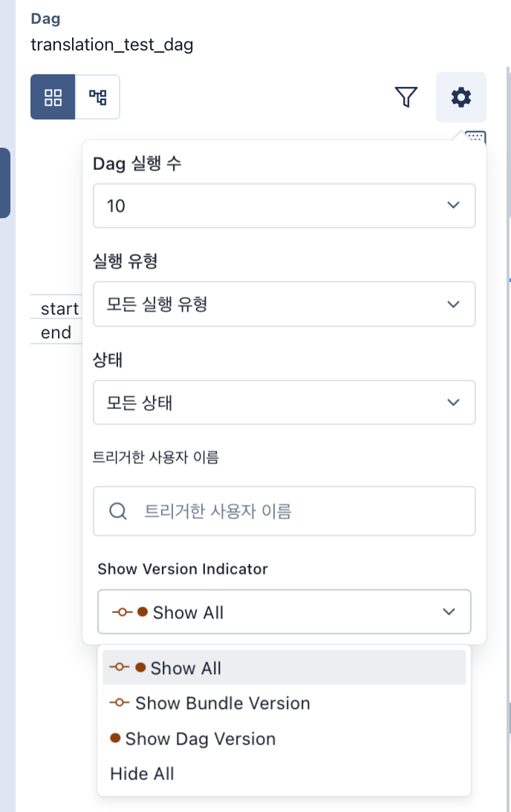Click the keyboard shortcut icon
This screenshot has height=812, width=511.
pyautogui.click(x=475, y=137)
